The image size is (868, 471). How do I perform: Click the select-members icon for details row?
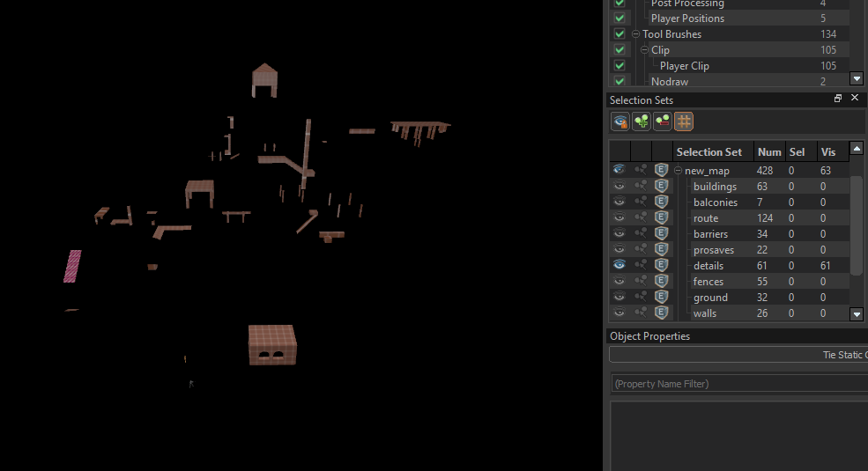point(641,265)
